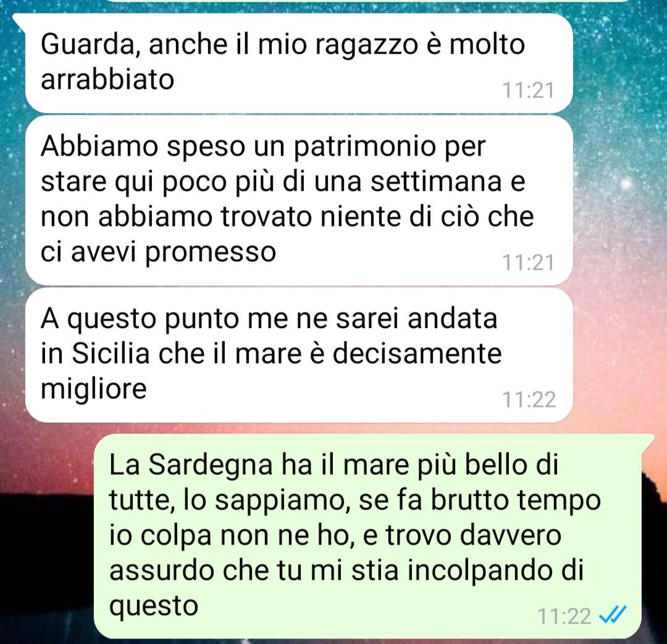Viewport: 667px width, 644px height.
Task: Tap the 11:22 timestamp on the Sicilia message
Action: (529, 399)
